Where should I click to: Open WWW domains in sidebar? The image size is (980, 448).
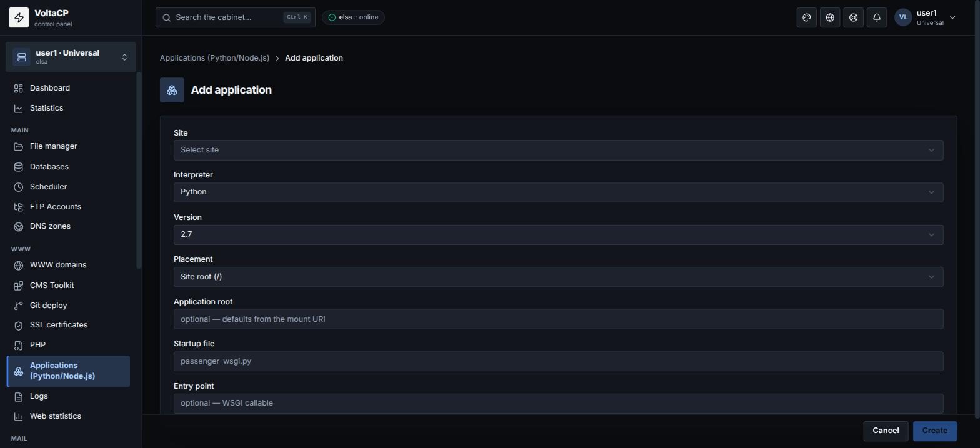[68, 265]
